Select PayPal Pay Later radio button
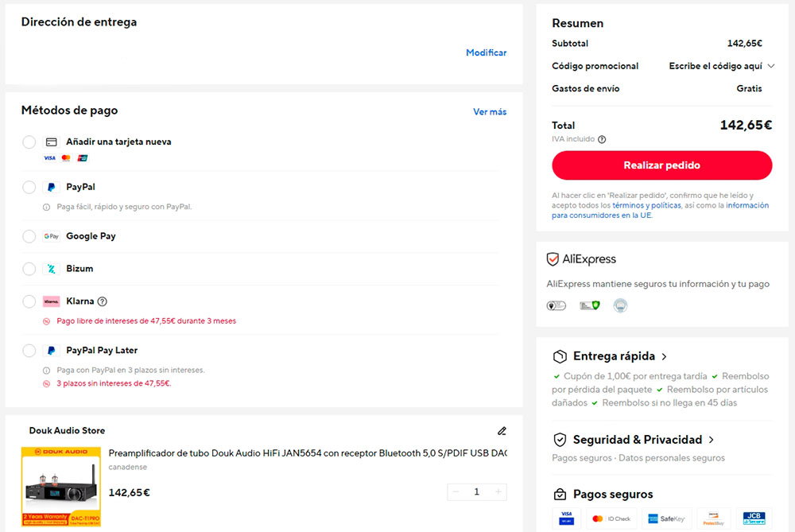Screen dimensions: 795x532 (x=29, y=351)
